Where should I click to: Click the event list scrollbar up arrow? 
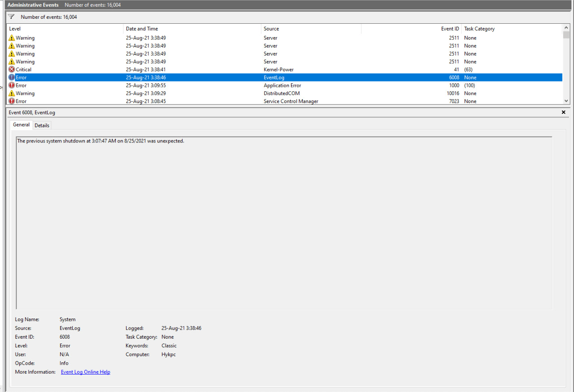pos(566,28)
